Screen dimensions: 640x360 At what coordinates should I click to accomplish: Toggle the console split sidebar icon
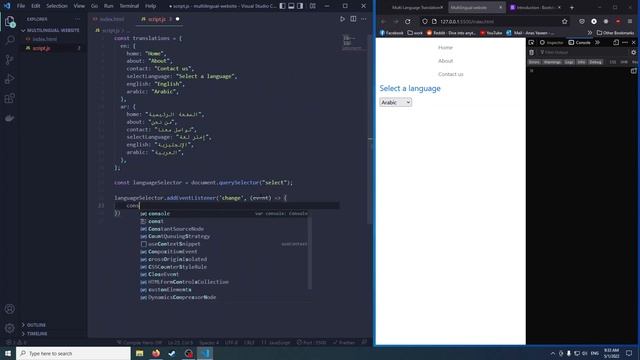(x=633, y=71)
